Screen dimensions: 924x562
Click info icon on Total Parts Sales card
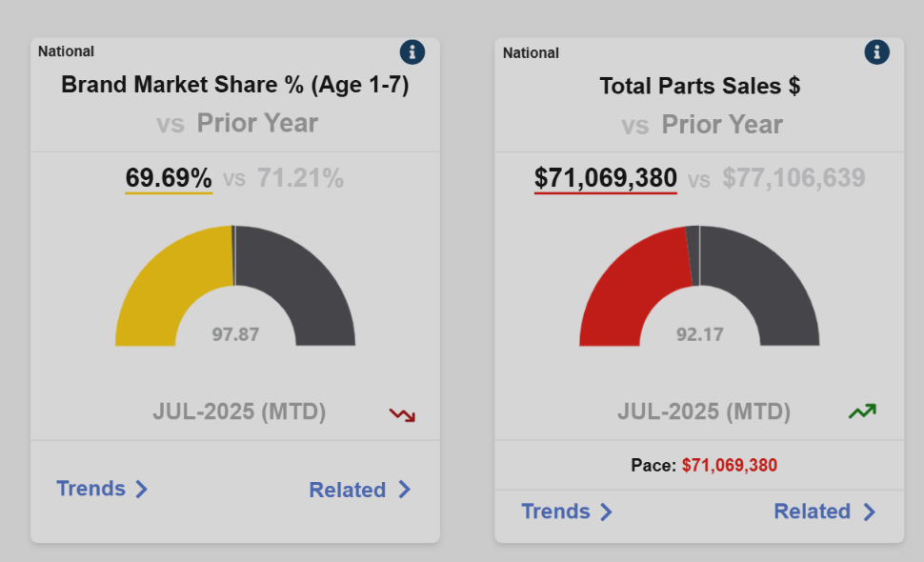coord(876,52)
